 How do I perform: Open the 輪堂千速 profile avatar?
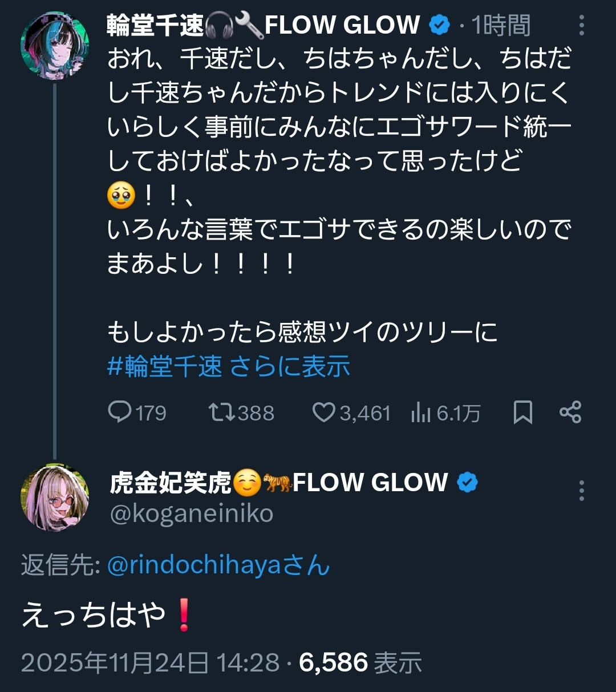(x=54, y=46)
